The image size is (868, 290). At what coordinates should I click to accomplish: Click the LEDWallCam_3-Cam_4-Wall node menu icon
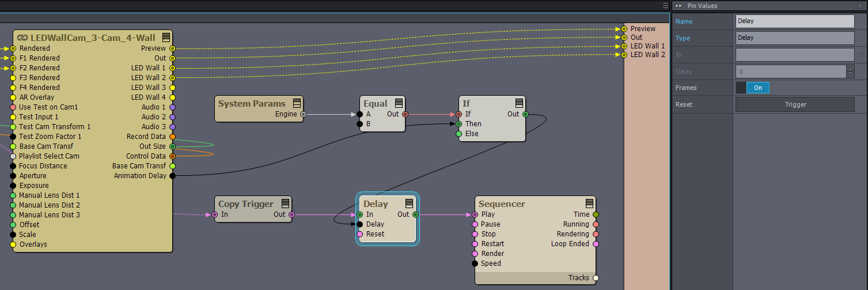[x=166, y=37]
